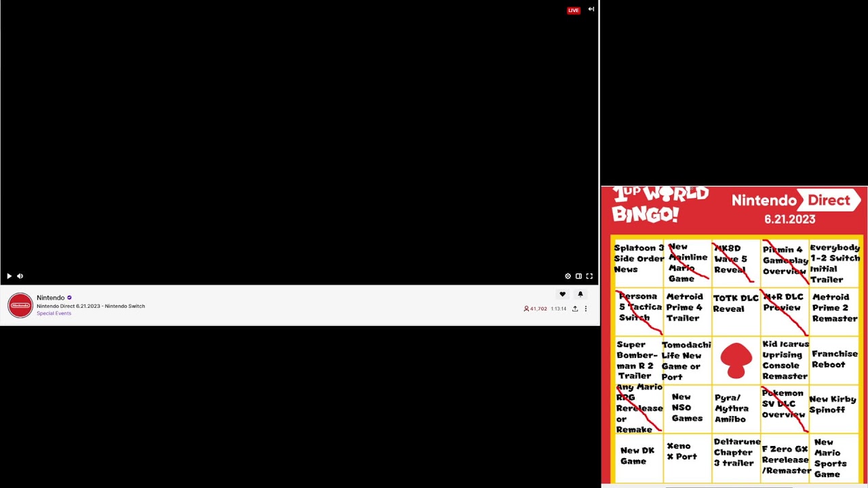Open the Nintendo channel name link
Viewport: 868px width, 488px height.
(x=50, y=298)
